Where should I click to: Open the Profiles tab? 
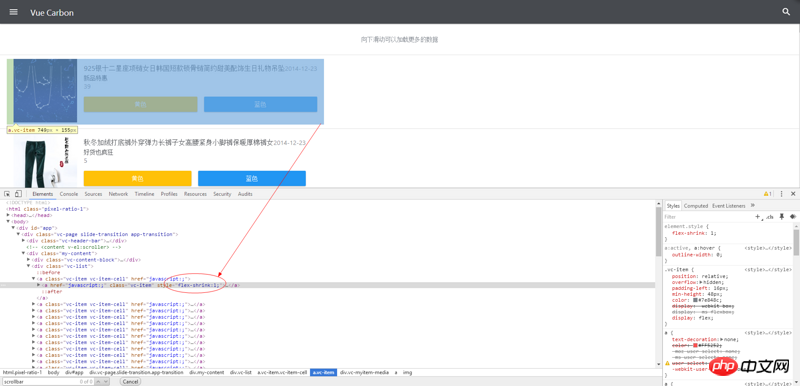[x=169, y=194]
